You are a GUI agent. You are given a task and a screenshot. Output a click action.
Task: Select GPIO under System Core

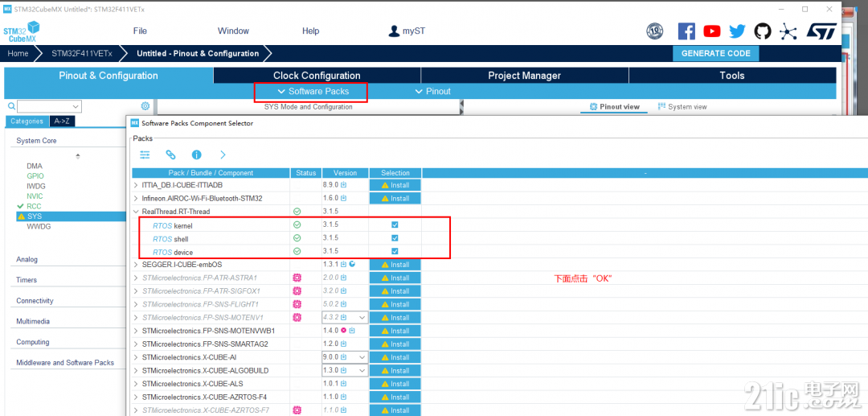point(35,175)
